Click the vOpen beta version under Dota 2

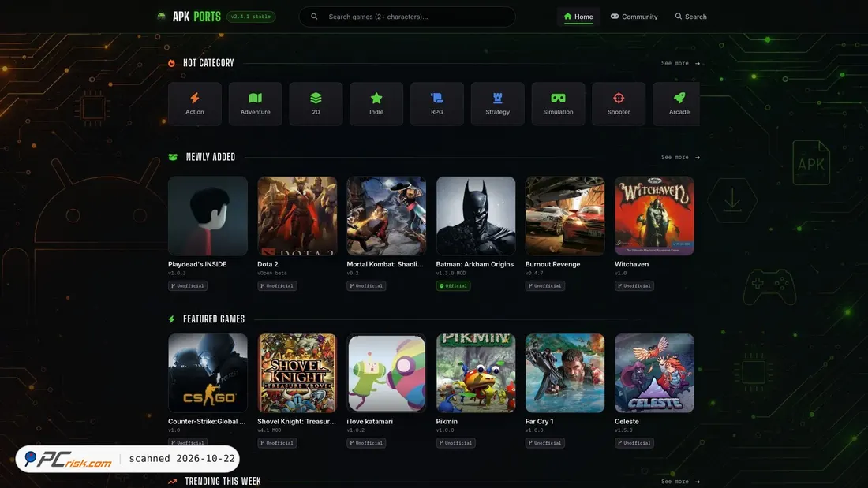272,274
